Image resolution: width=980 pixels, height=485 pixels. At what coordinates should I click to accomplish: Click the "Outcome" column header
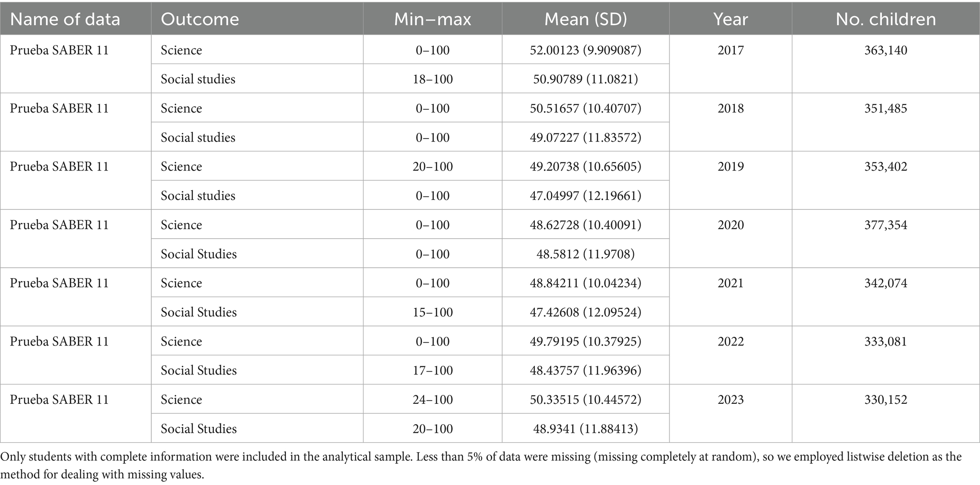[x=200, y=19]
